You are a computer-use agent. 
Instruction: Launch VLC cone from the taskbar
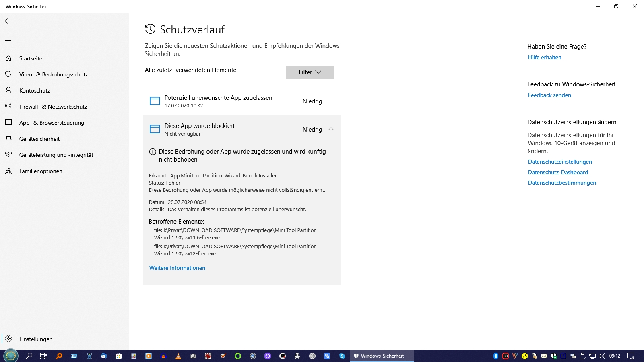click(178, 356)
